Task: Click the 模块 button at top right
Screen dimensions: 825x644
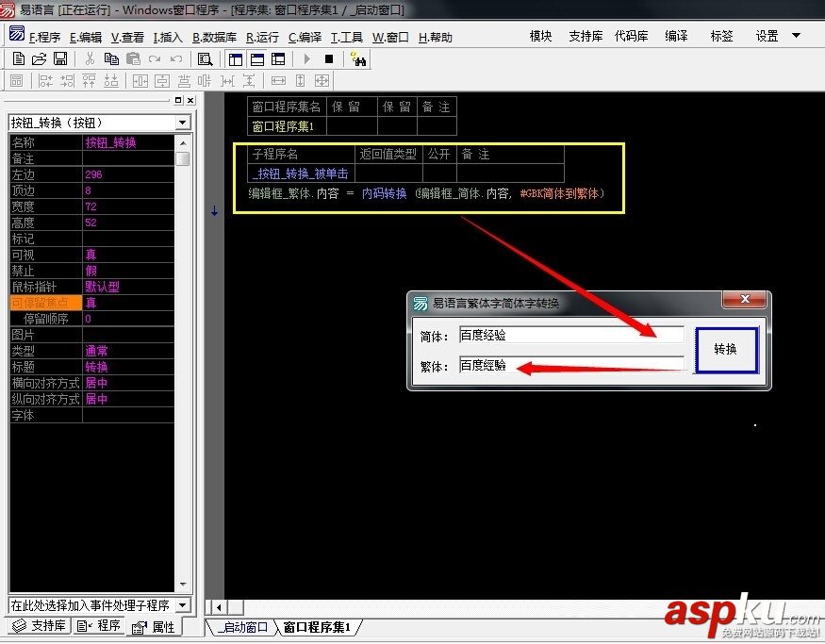Action: (540, 36)
